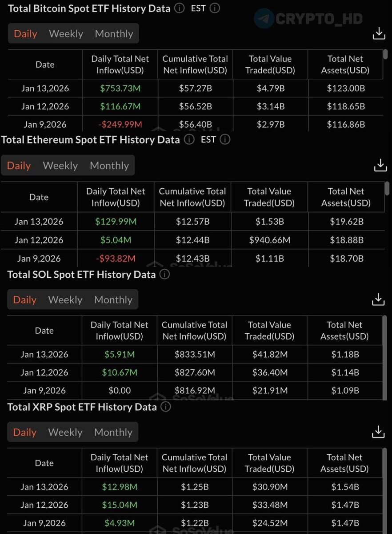
Task: Open info icon beside Bitcoin ETF title
Action: tap(180, 8)
